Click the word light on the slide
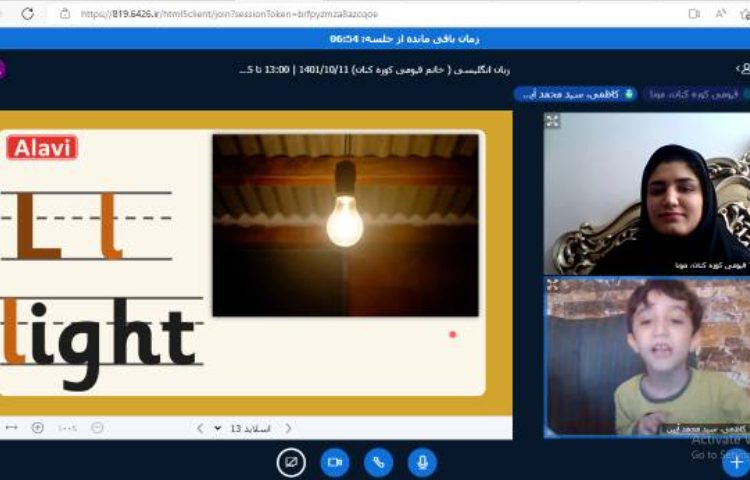This screenshot has width=750, height=480. click(x=101, y=342)
